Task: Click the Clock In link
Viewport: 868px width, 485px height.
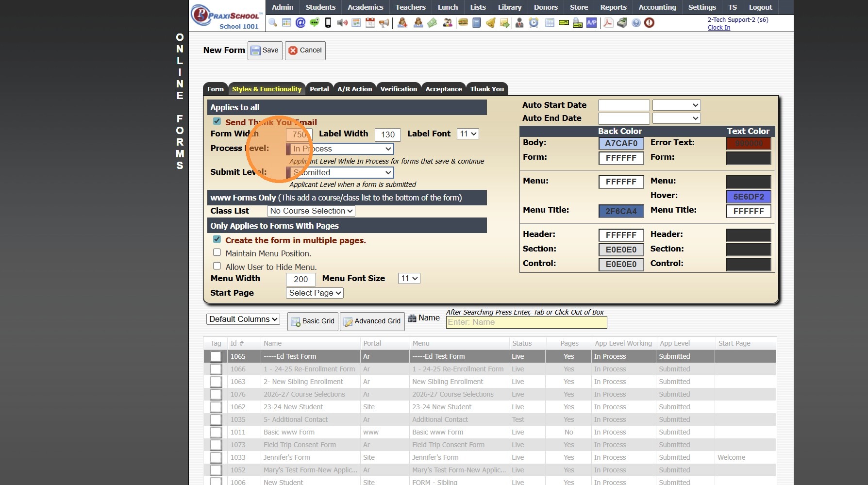Action: click(718, 28)
